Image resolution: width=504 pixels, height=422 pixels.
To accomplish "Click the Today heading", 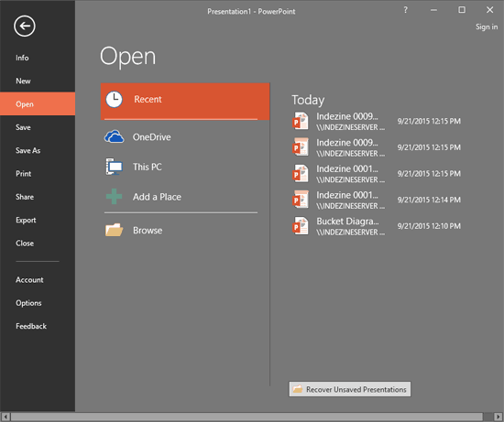I will pos(308,100).
